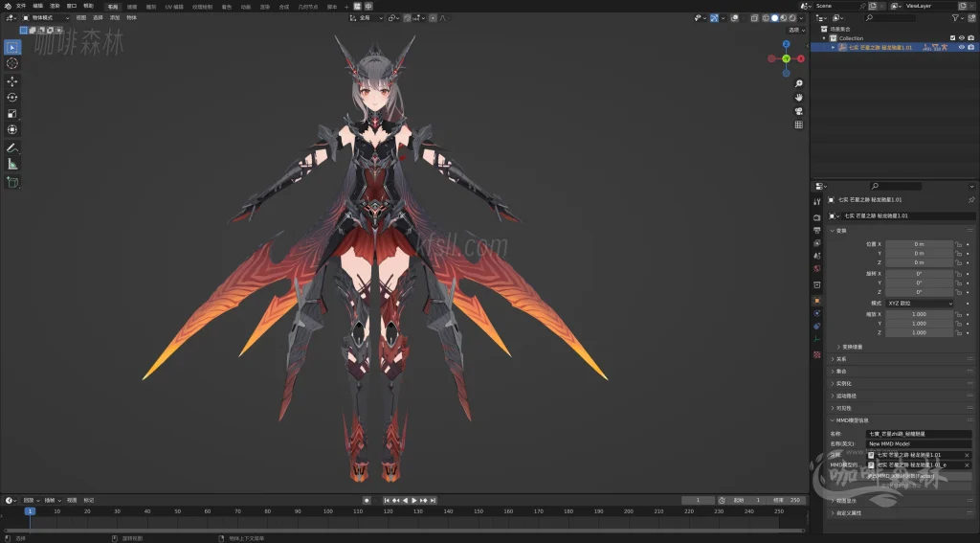Jump to the timeline's last frame
The image size is (980, 543).
click(433, 501)
